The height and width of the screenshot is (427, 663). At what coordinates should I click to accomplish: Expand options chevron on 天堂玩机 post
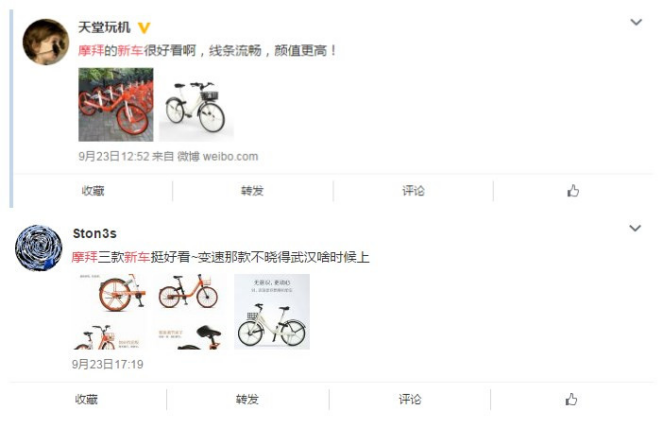pos(636,22)
